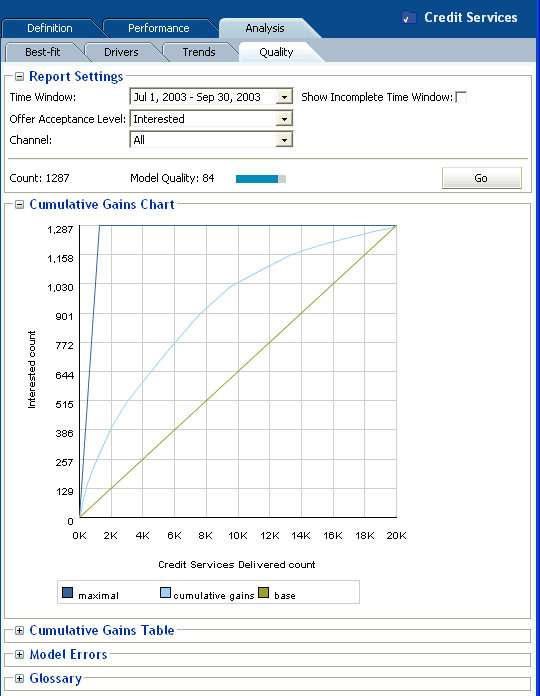540x696 pixels.
Task: Click the Model Errors heading
Action: tap(68, 654)
